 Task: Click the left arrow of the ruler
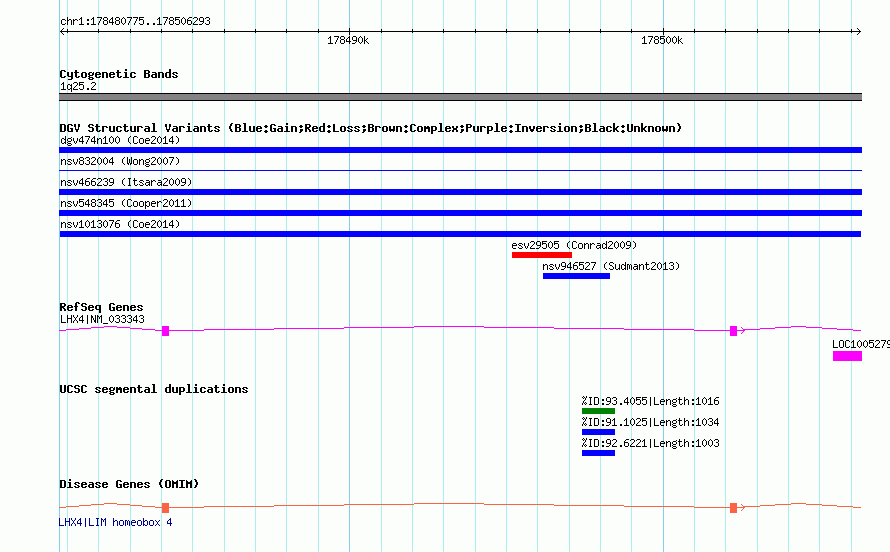click(63, 32)
